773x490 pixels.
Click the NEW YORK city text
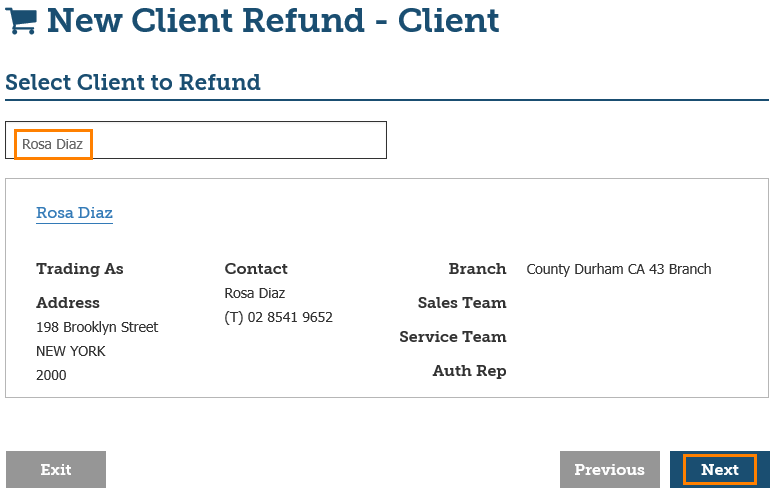point(71,351)
